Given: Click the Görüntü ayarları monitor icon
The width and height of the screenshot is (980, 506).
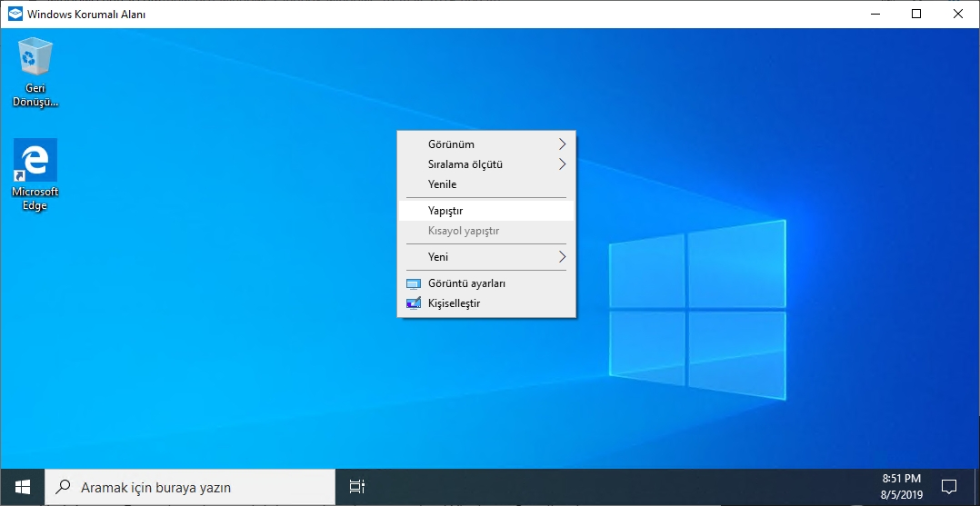Looking at the screenshot, I should point(413,283).
